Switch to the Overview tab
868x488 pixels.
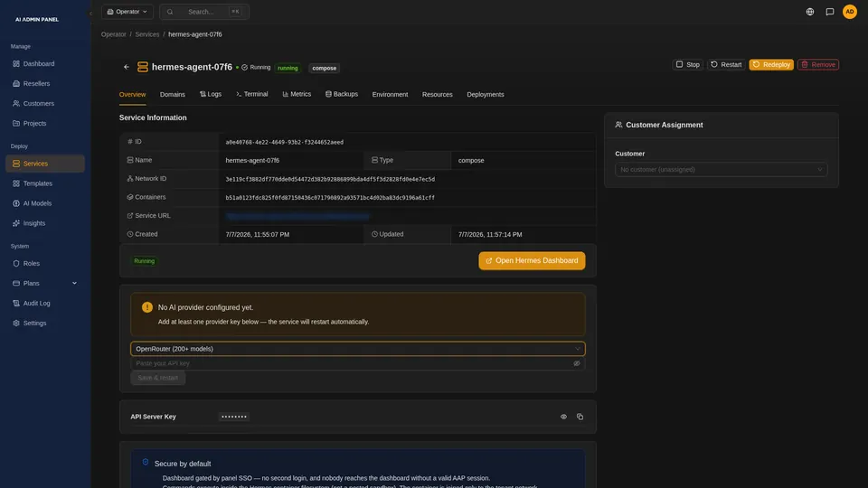click(x=132, y=95)
